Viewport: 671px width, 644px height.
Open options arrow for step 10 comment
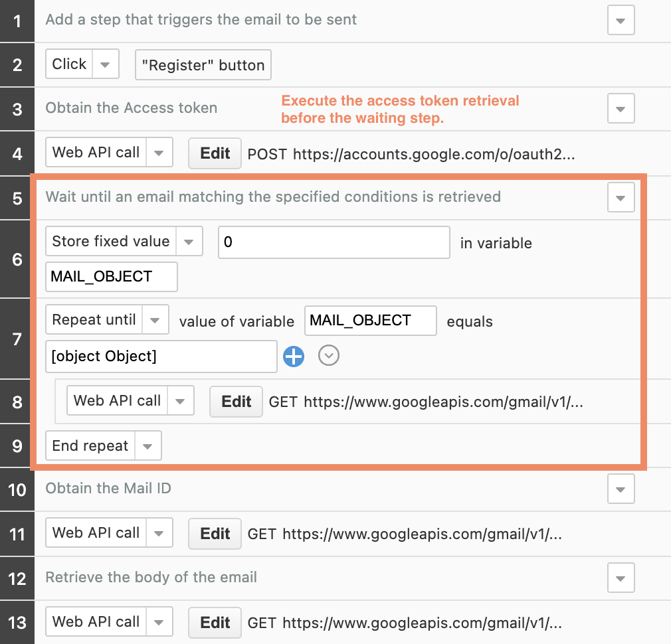click(621, 489)
